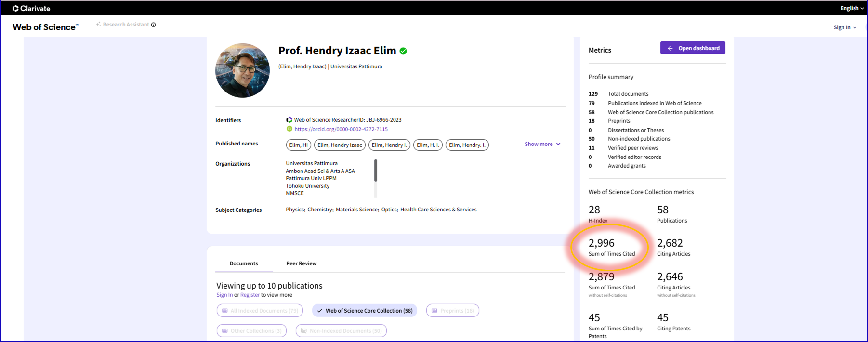Click the Research Assistant info icon
868x342 pixels.
(154, 25)
